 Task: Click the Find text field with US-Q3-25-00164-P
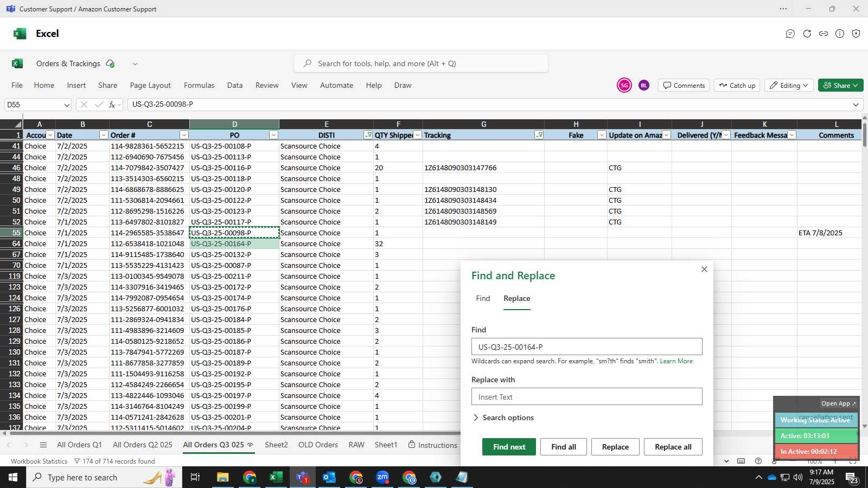pos(586,346)
